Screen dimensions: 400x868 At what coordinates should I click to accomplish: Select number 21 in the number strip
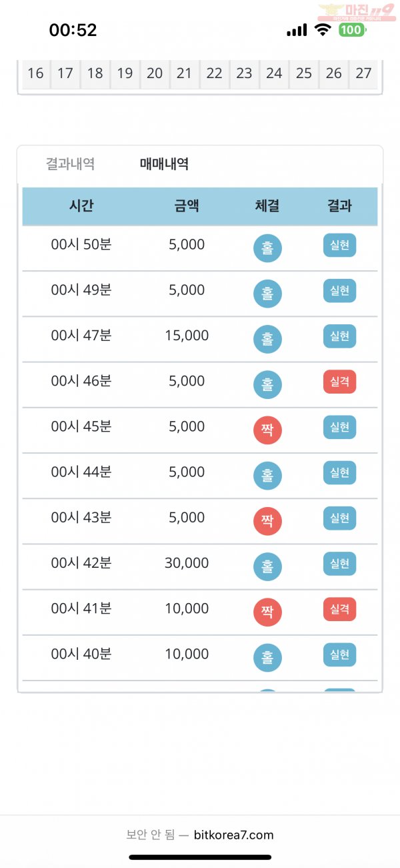coord(184,73)
